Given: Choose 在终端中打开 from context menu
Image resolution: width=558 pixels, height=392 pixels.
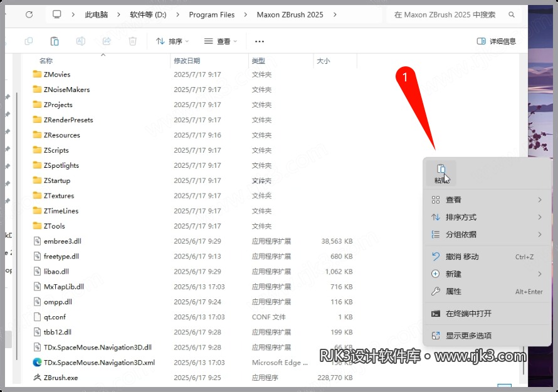Looking at the screenshot, I should (x=487, y=314).
